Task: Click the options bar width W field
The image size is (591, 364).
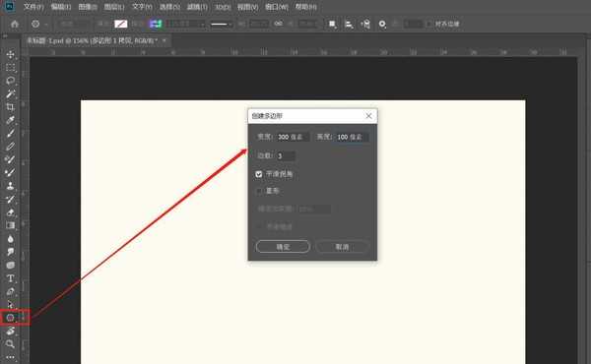Action: click(x=259, y=24)
